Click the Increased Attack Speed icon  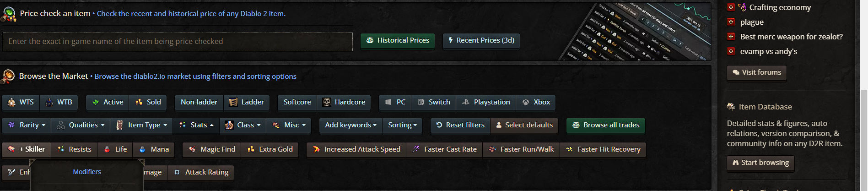316,149
